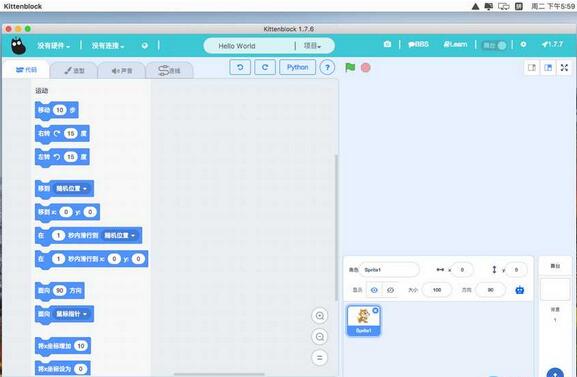Viewport: 577px width, 377px height.
Task: Click the globe language icon in header
Action: click(145, 46)
